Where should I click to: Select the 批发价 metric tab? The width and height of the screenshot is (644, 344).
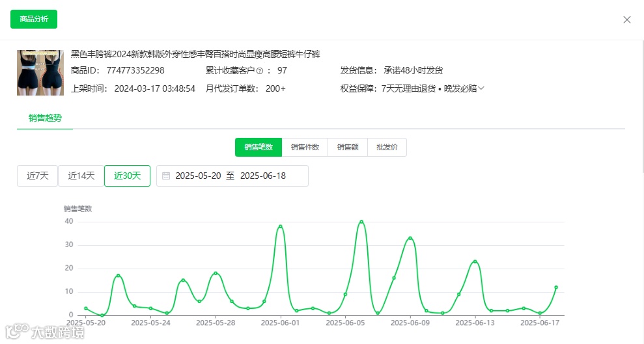tap(387, 147)
